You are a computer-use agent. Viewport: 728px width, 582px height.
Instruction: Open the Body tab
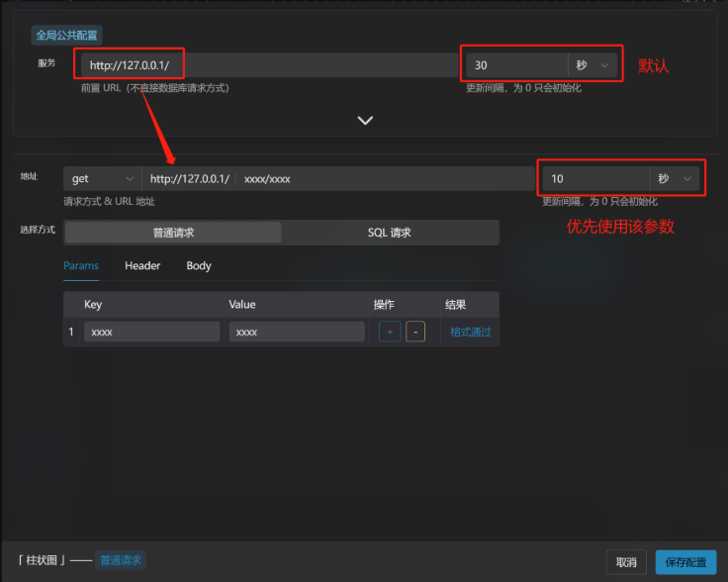199,265
